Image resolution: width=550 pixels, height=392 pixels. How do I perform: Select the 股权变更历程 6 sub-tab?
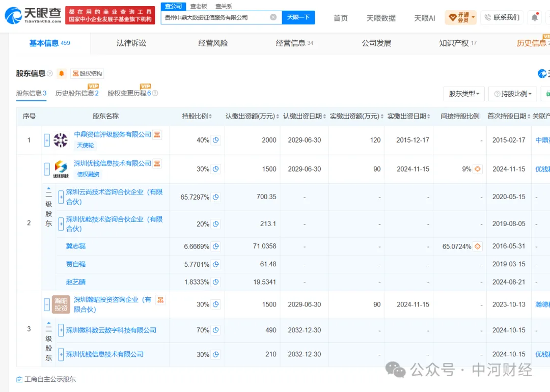[129, 93]
